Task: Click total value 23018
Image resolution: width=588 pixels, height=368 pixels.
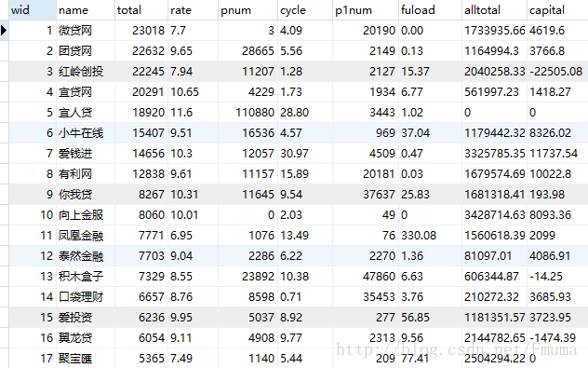Action: coord(148,31)
